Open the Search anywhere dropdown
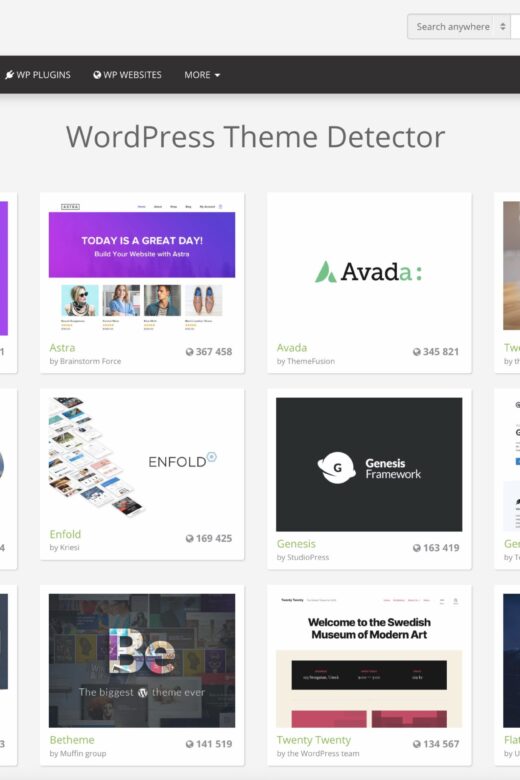The width and height of the screenshot is (520, 780). pos(459,26)
